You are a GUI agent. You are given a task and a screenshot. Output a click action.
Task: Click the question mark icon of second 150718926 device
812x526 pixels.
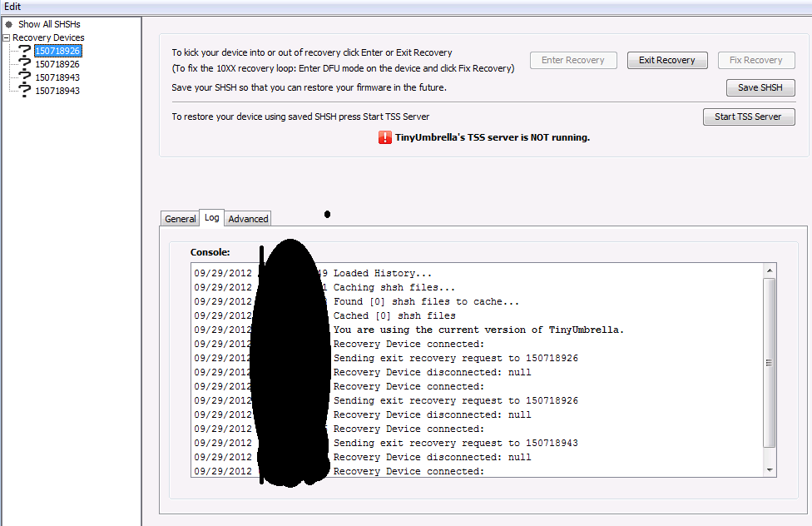(x=24, y=64)
